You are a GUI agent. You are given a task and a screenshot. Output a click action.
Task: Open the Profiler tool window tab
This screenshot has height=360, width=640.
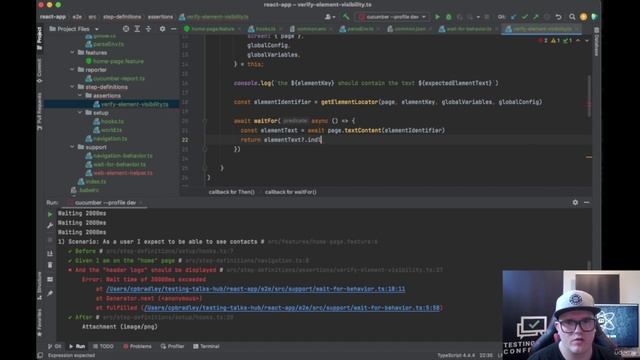click(172, 346)
